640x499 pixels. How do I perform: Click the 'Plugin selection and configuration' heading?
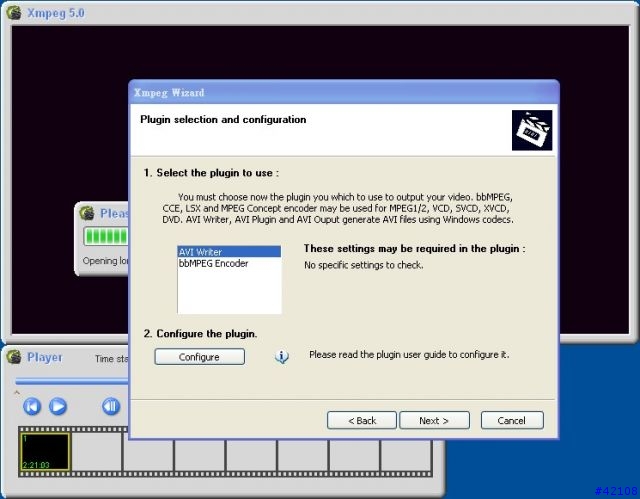[223, 120]
